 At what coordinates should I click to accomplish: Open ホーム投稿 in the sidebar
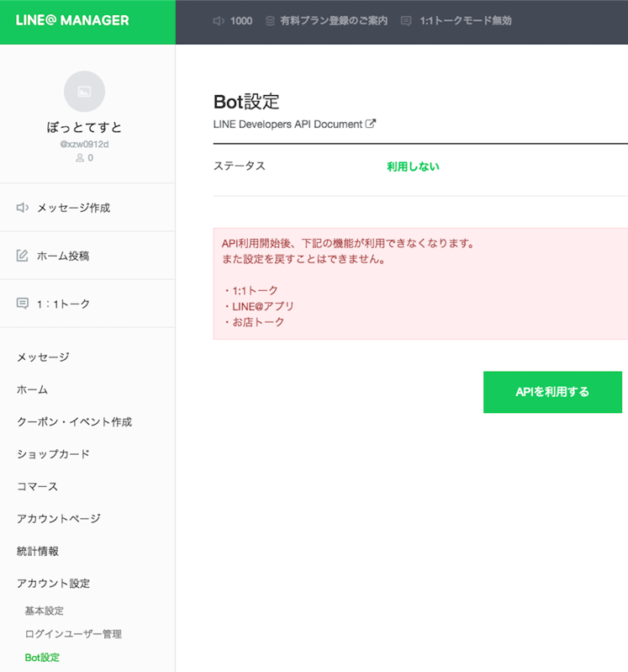point(63,256)
